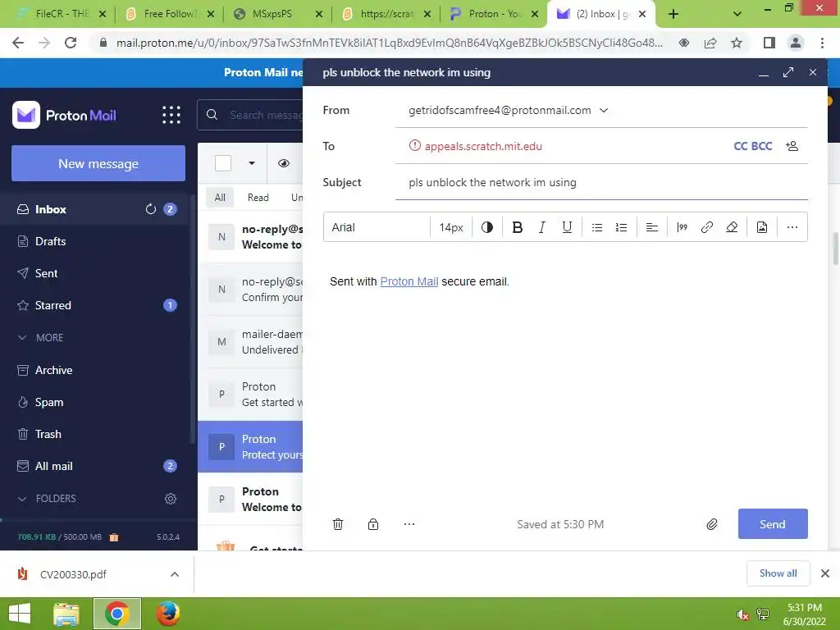Open the text alignment options
840x630 pixels.
[652, 227]
